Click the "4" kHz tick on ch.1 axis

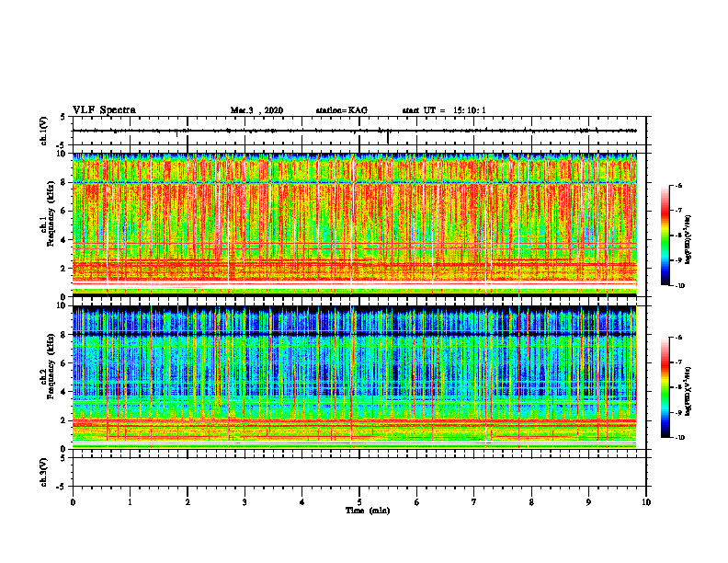click(x=64, y=240)
